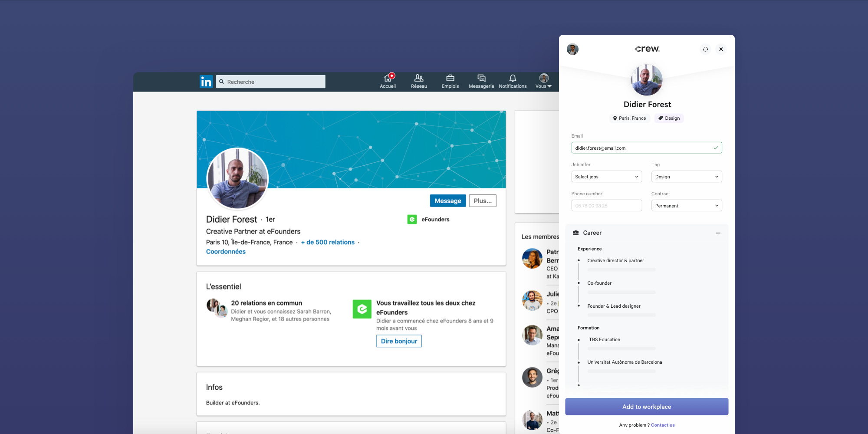Go to Accueil in LinkedIn nav
This screenshot has height=434, width=868.
(388, 81)
